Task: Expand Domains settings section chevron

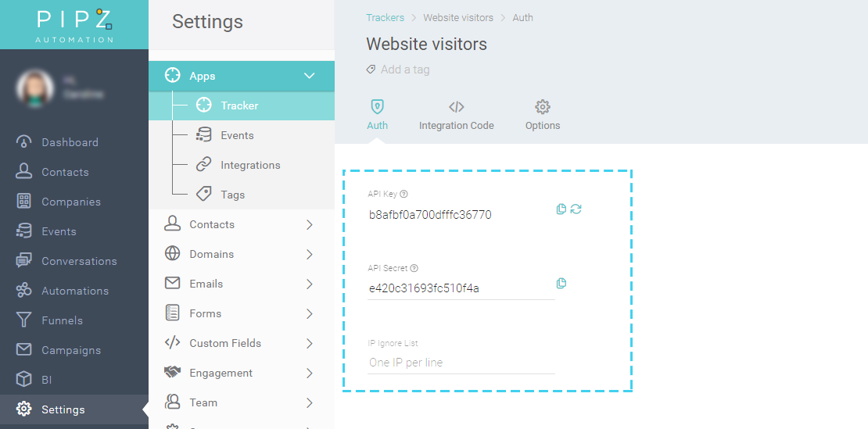Action: click(310, 254)
